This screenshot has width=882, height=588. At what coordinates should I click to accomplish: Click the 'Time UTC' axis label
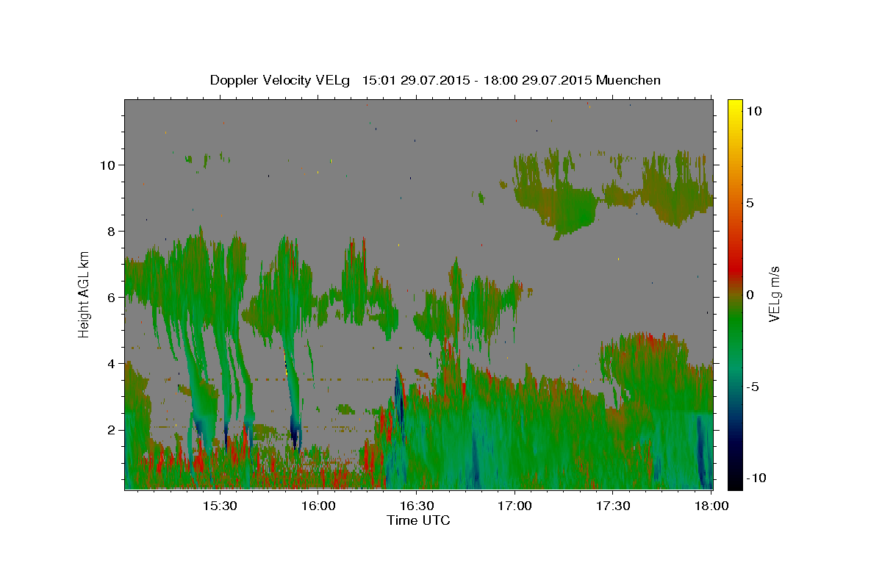click(418, 520)
